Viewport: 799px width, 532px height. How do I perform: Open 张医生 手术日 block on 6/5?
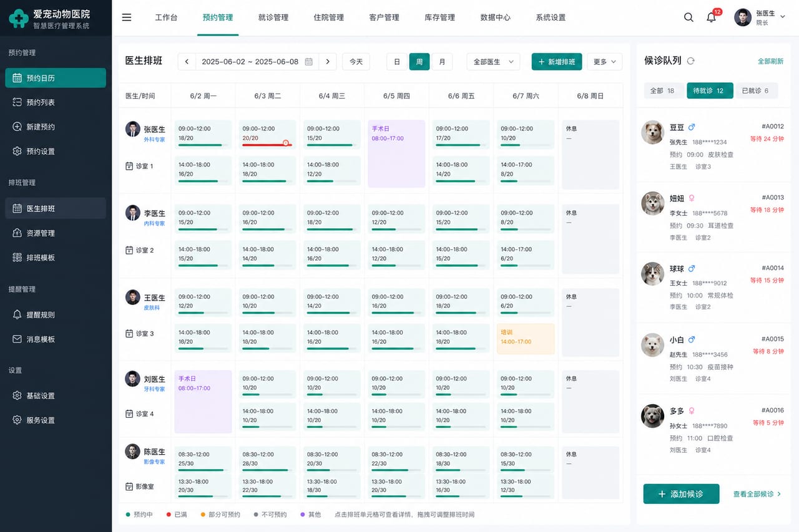tap(396, 154)
